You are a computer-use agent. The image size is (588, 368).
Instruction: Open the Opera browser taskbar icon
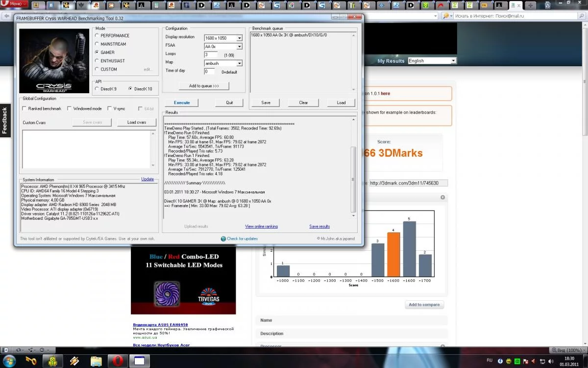pyautogui.click(x=117, y=361)
